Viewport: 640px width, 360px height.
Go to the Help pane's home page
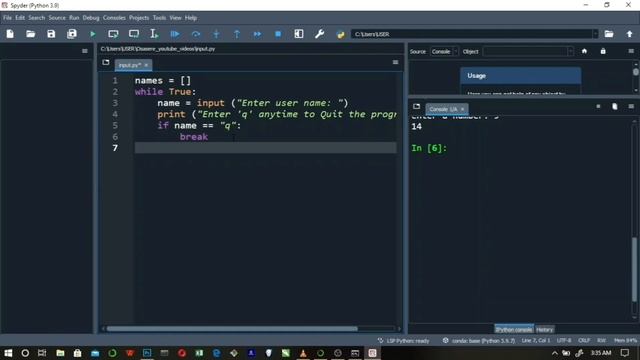584,51
